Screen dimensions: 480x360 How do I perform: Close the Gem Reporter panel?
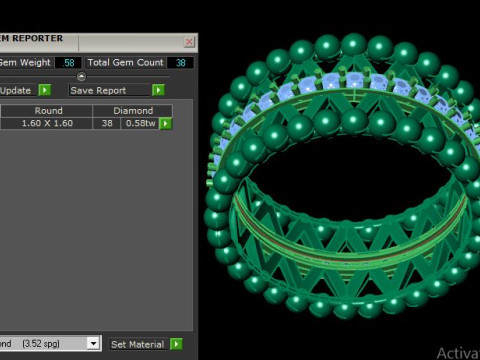tap(189, 42)
